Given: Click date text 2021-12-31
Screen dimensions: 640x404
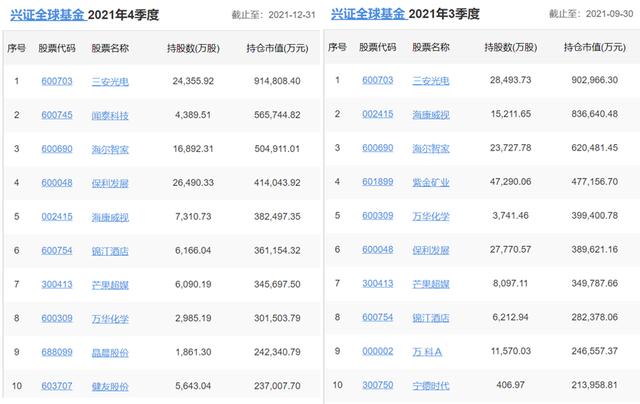Looking at the screenshot, I should pyautogui.click(x=292, y=15).
